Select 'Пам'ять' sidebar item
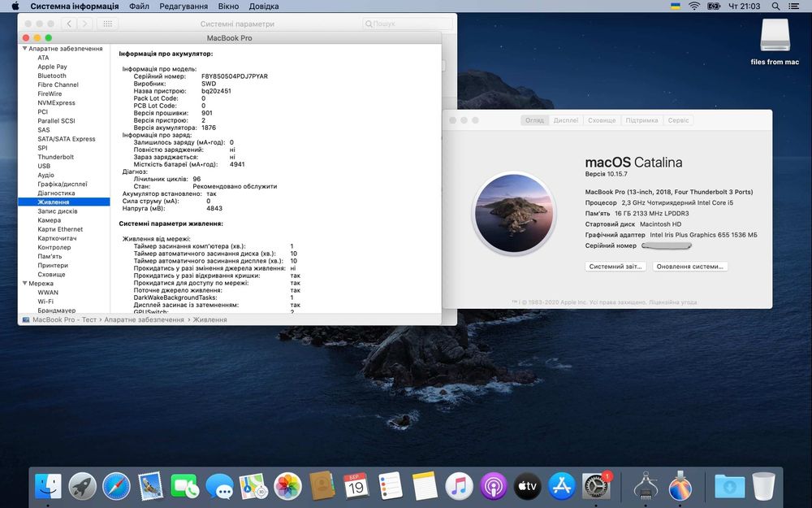 [50, 256]
